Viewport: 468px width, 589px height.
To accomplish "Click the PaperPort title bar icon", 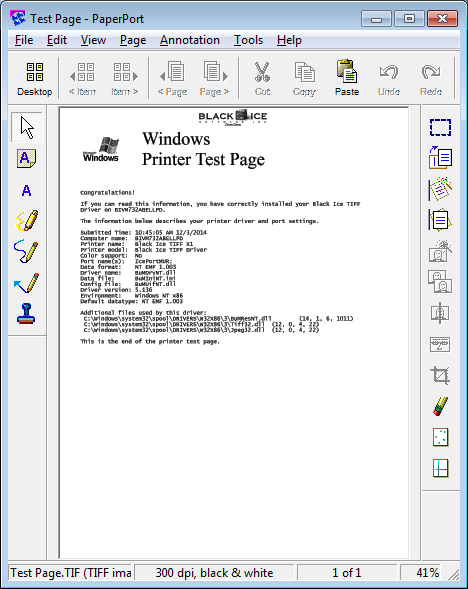I will pos(17,18).
